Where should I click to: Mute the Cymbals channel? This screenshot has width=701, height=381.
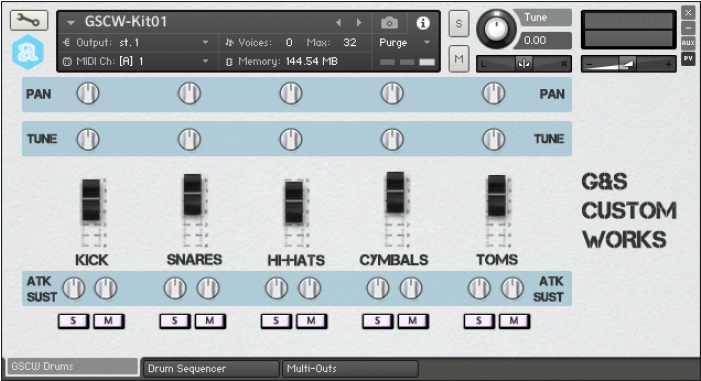click(x=413, y=321)
